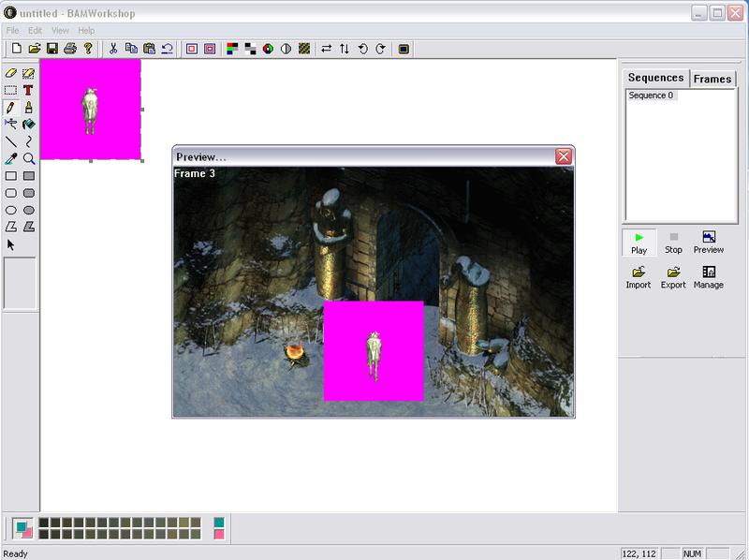Click the double red square frame icon

tap(210, 49)
